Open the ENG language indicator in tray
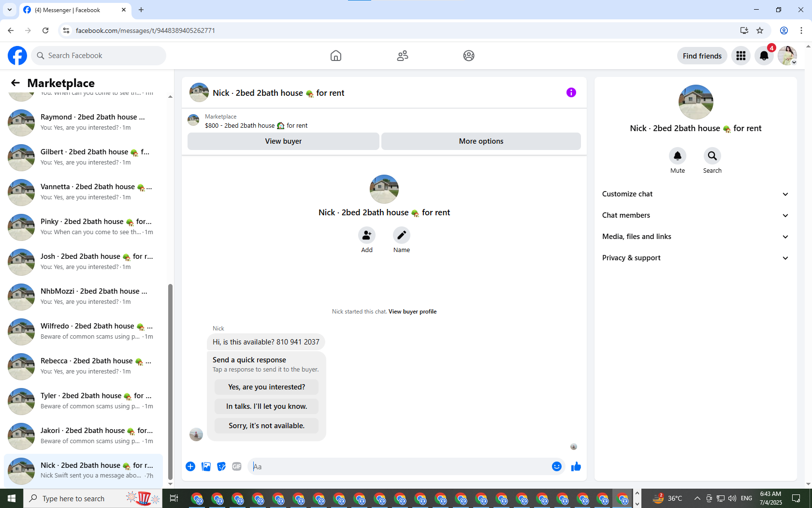This screenshot has width=812, height=508. pyautogui.click(x=746, y=498)
